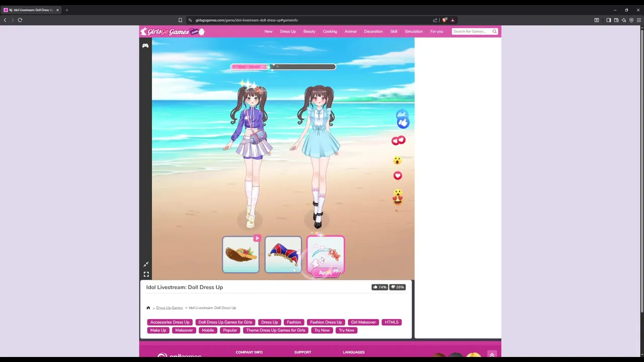Screen dimensions: 644x362
Task: Click the double red hearts reaction
Action: coord(398,141)
